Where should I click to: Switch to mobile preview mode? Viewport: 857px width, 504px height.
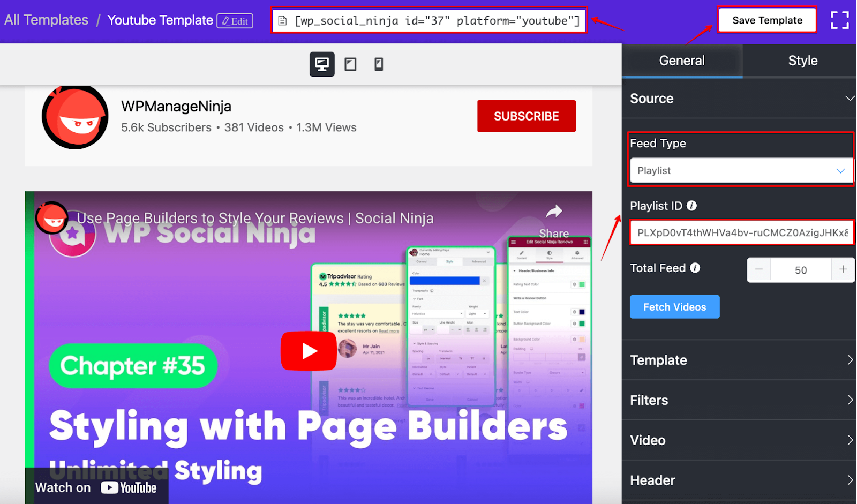click(379, 64)
